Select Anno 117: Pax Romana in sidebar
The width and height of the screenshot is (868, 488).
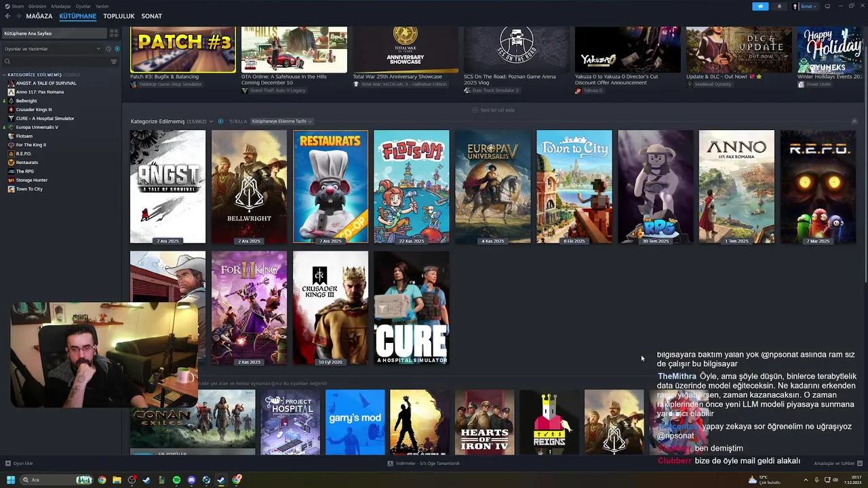point(39,92)
